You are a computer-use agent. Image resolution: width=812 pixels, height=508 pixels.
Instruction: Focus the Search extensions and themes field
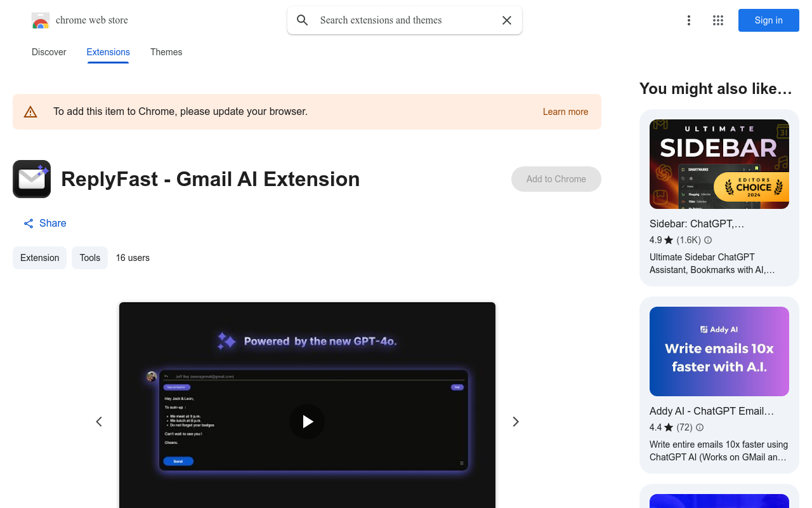[405, 20]
